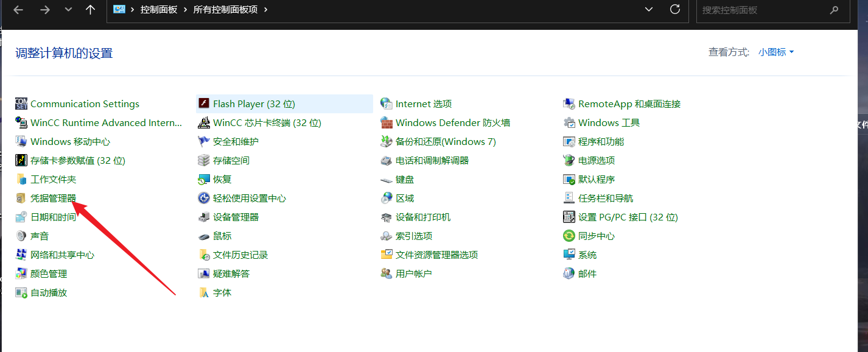Open the 键盘 keyboard icon
The width and height of the screenshot is (868, 352).
(387, 179)
